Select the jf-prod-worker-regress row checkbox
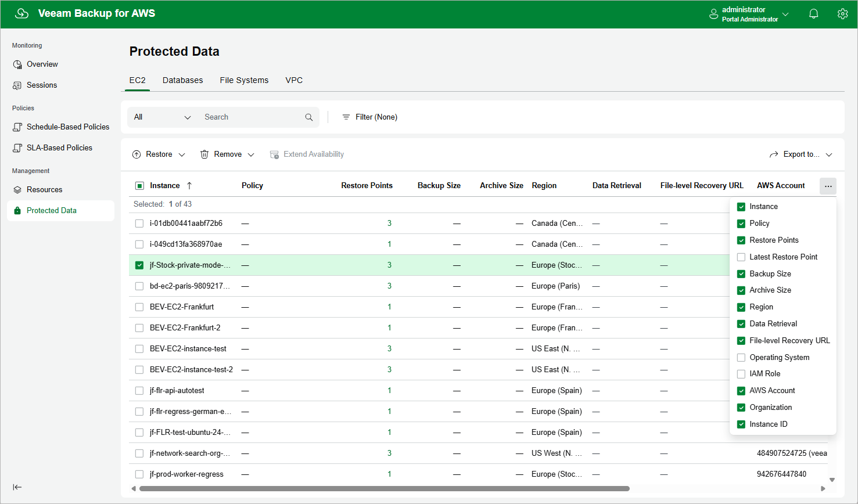The image size is (858, 504). tap(139, 474)
